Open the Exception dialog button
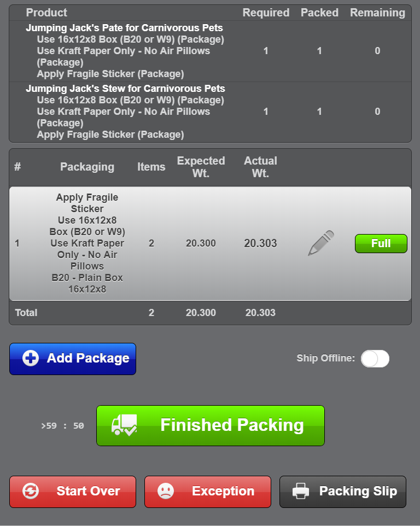The width and height of the screenshot is (420, 526). click(208, 491)
